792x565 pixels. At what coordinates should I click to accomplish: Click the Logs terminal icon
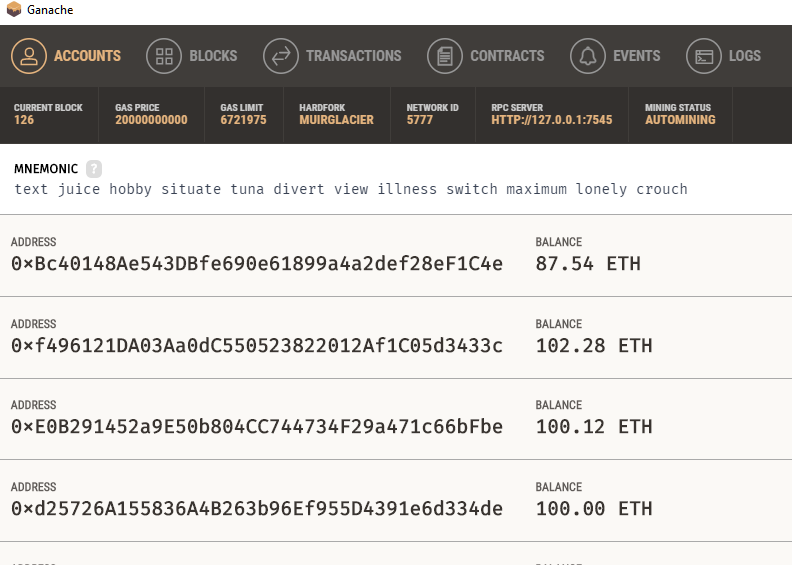point(704,56)
